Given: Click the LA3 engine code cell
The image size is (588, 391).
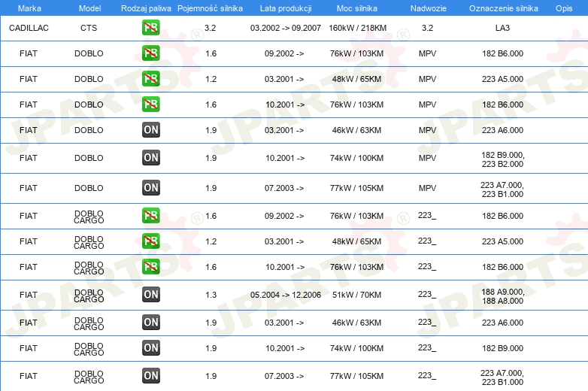Looking at the screenshot, I should 502,28.
